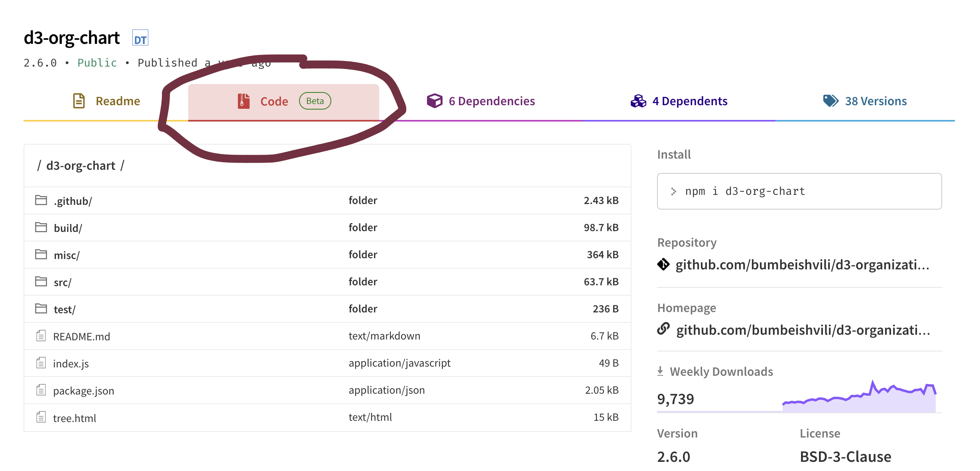Open the test/ folder
This screenshot has width=980, height=471.
(65, 309)
